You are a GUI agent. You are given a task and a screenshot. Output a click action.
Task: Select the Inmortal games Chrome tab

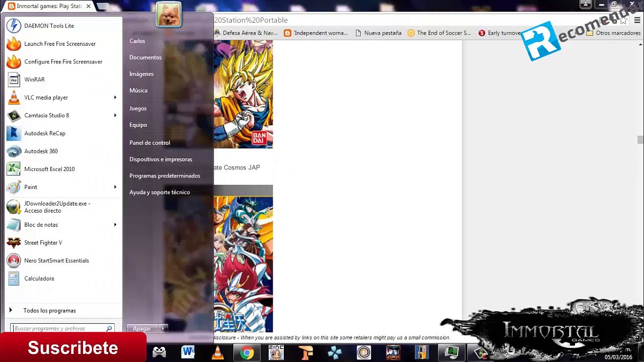pyautogui.click(x=49, y=6)
